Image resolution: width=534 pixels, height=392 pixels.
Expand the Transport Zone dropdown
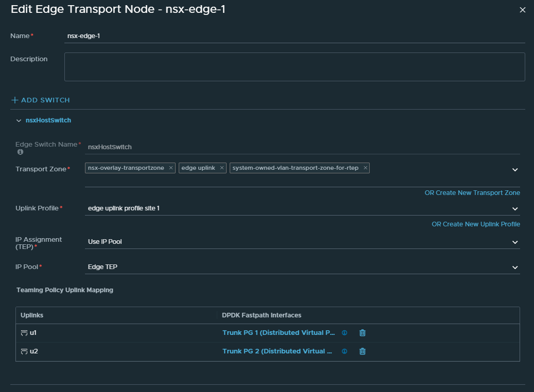tap(514, 169)
